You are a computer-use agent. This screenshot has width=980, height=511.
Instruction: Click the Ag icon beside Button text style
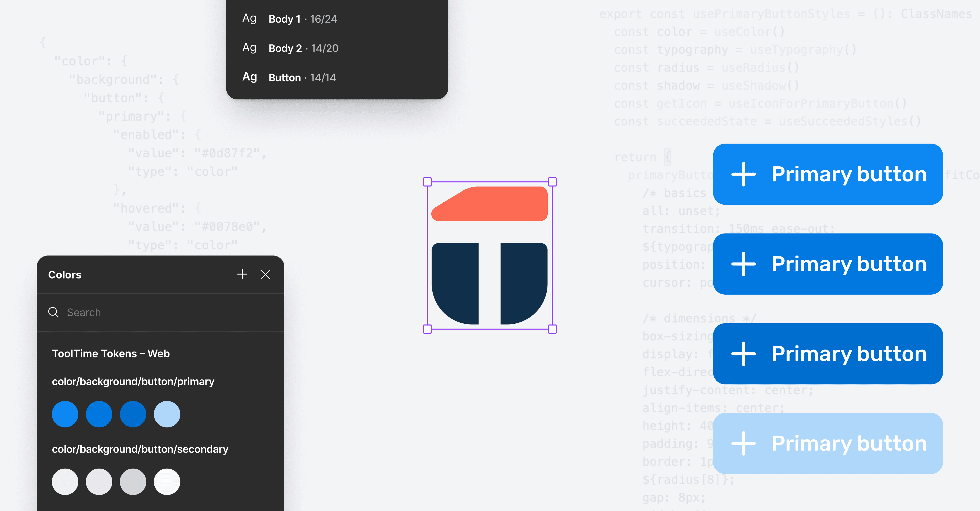point(250,77)
